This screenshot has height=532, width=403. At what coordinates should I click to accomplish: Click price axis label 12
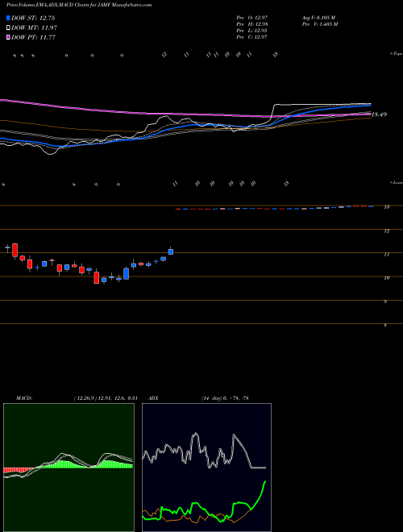[x=387, y=231]
